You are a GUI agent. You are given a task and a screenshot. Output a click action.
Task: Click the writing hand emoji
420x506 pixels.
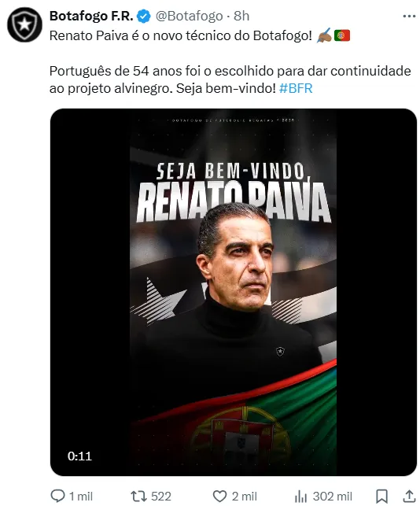click(324, 35)
